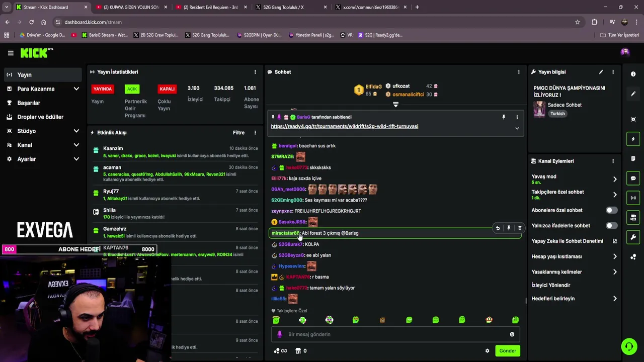The image size is (644, 362).
Task: Open Hedefleri belirleyin arrow
Action: [614, 299]
